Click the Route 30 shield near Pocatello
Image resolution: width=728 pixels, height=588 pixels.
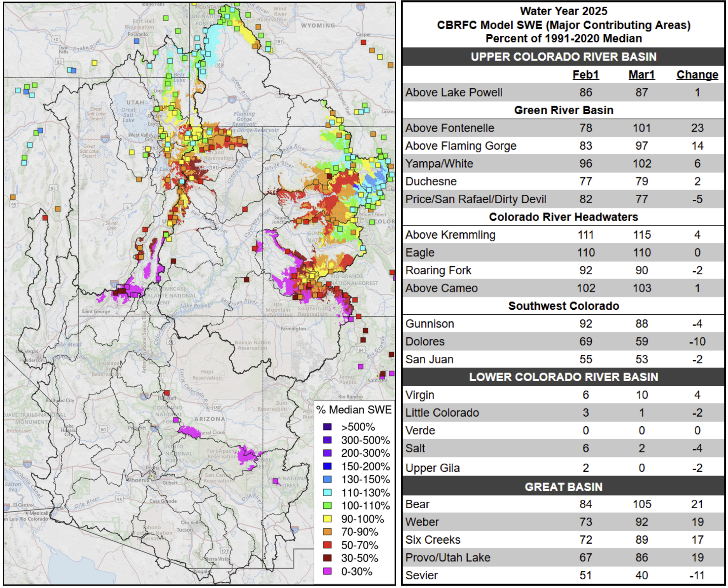click(x=56, y=39)
